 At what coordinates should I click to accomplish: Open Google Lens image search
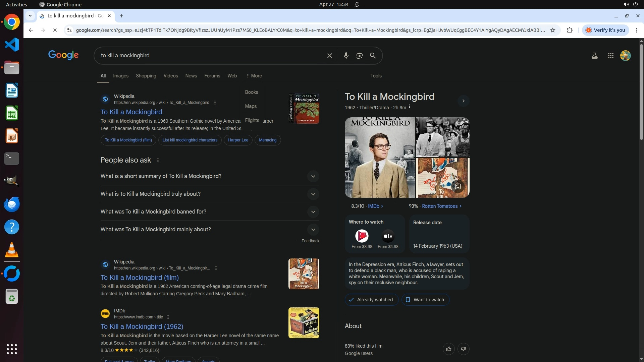[359, 56]
